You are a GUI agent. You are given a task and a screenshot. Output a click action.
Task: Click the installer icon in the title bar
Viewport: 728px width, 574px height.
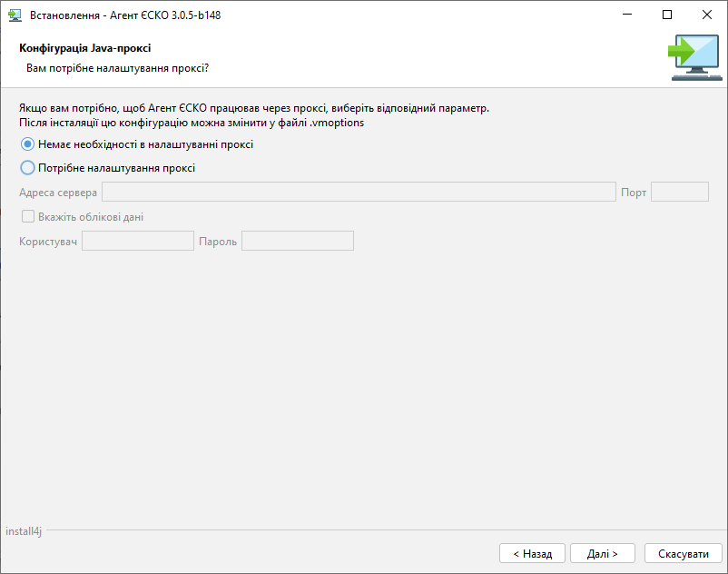tap(15, 15)
